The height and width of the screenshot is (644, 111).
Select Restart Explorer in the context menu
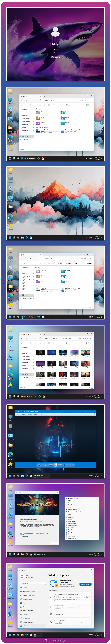[82, 530]
